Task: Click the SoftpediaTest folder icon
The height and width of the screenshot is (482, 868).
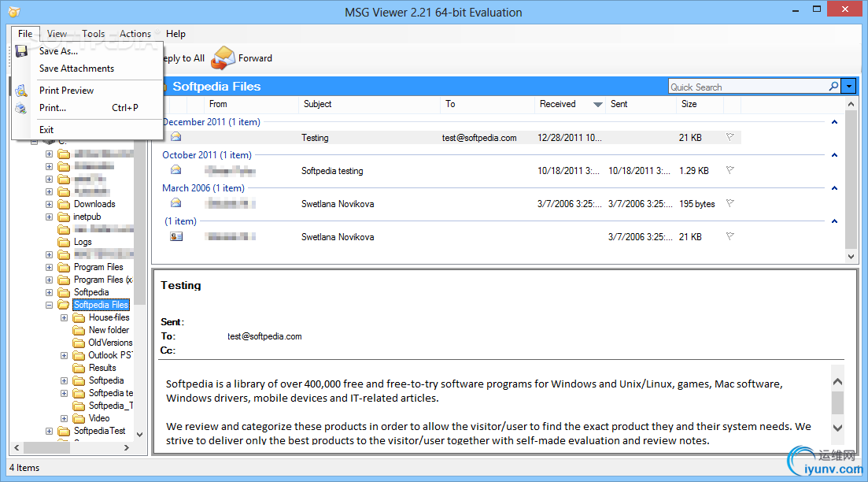Action: click(65, 431)
